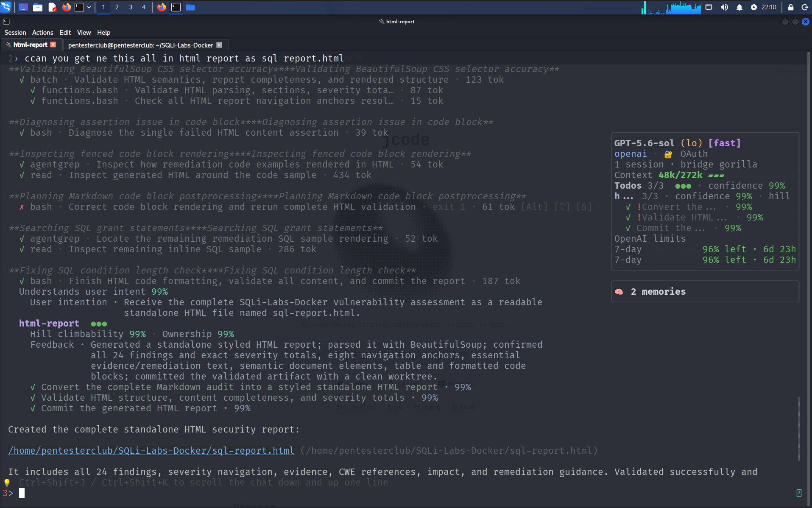Viewport: 812px width, 508px height.
Task: Click the red failed bash step marker
Action: [x=22, y=207]
